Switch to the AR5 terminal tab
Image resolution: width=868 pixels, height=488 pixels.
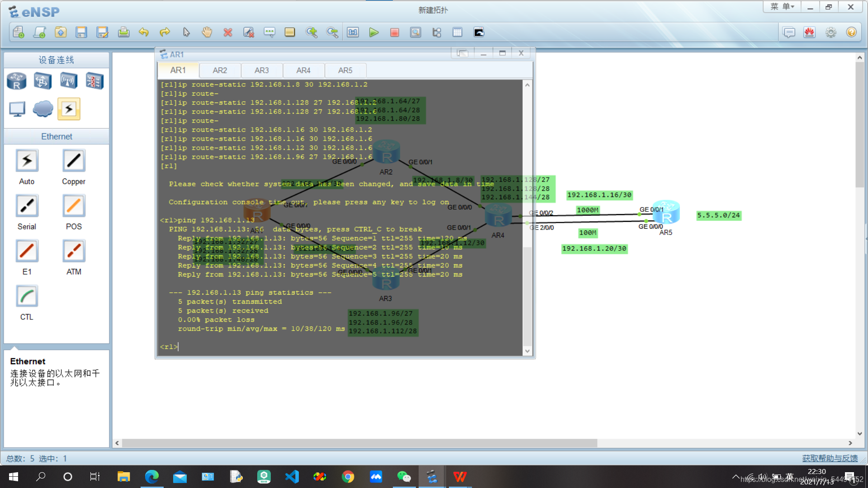[x=345, y=70]
